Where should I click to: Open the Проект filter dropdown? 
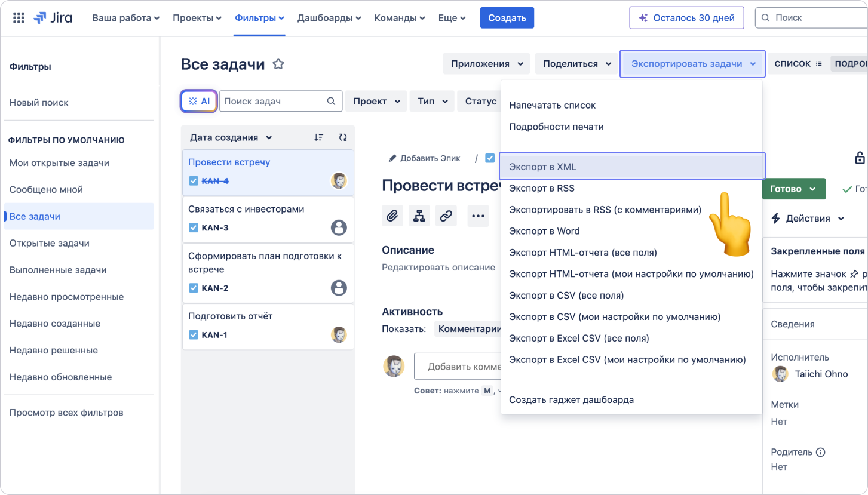(x=376, y=102)
